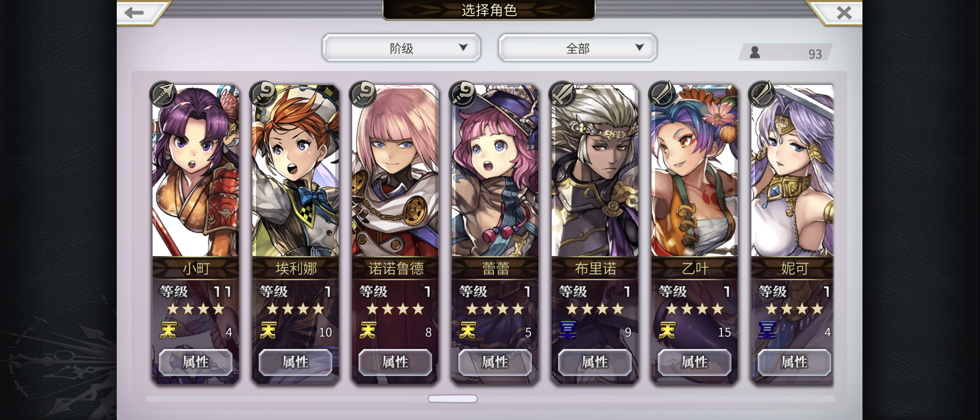
Task: Click the 属性 button under 乙叶
Action: pyautogui.click(x=694, y=362)
